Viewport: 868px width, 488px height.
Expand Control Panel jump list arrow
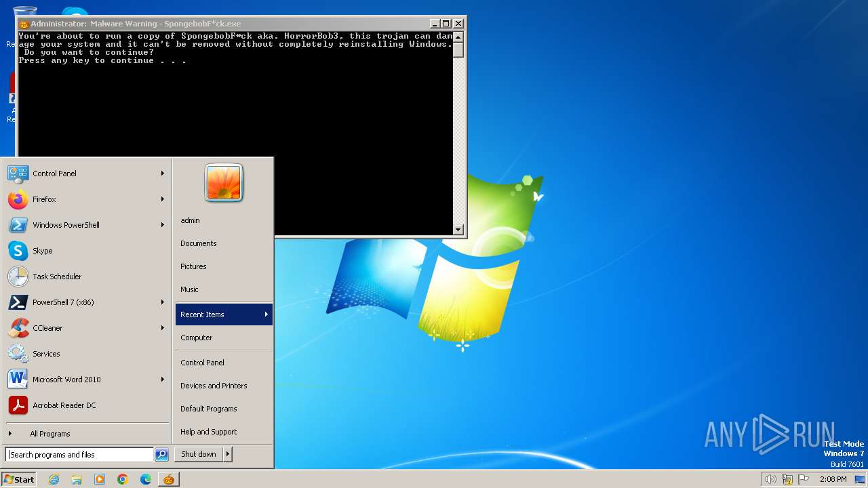163,174
